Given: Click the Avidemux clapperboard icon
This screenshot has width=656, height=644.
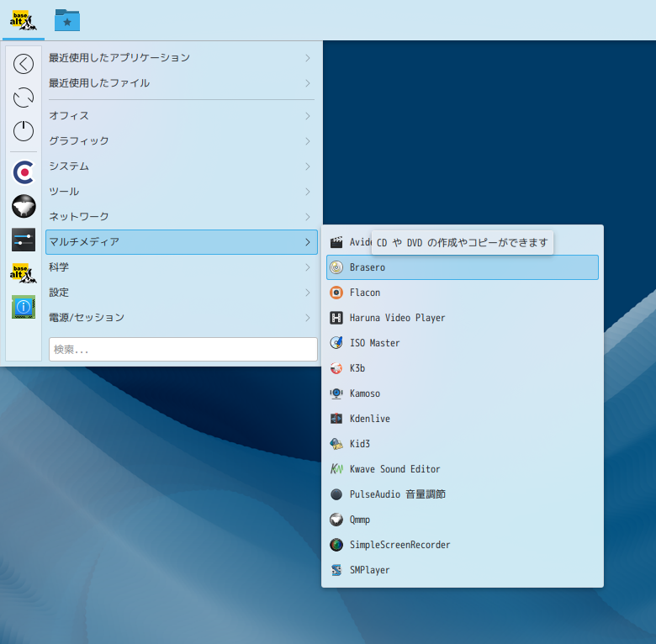Looking at the screenshot, I should (x=336, y=242).
